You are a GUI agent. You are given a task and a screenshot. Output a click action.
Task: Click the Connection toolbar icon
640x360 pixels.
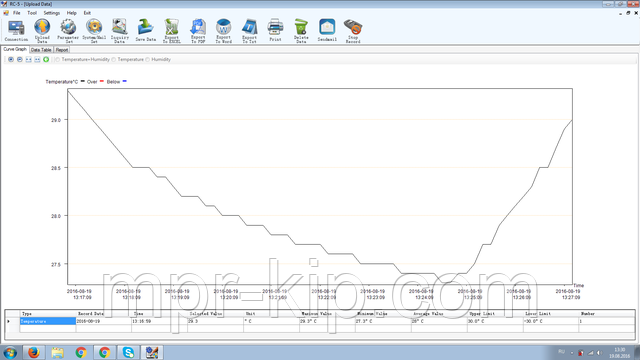pos(16,30)
